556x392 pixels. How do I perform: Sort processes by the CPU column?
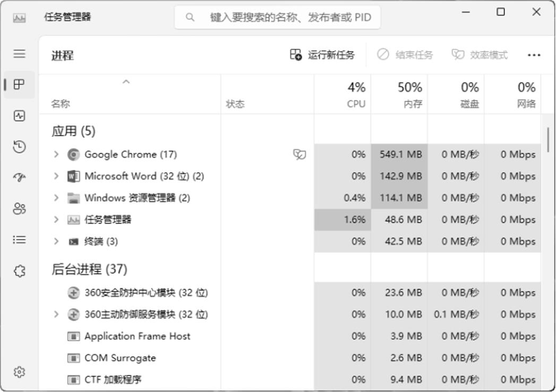343,95
